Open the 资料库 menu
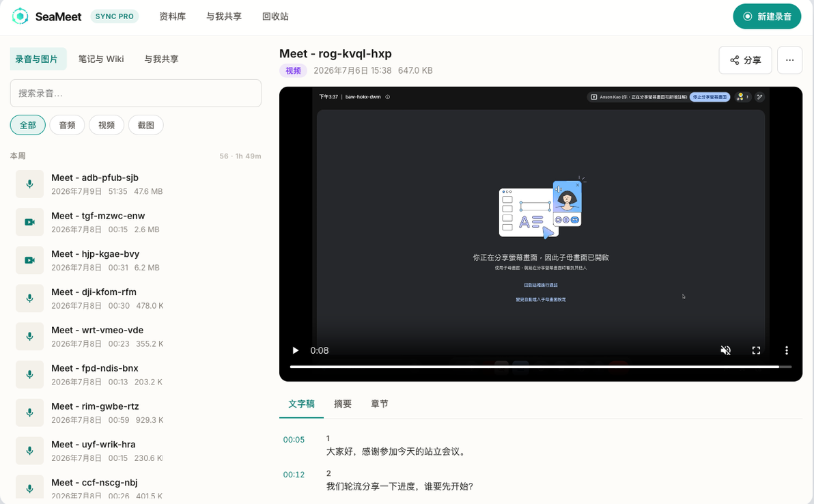814x504 pixels. [x=172, y=16]
